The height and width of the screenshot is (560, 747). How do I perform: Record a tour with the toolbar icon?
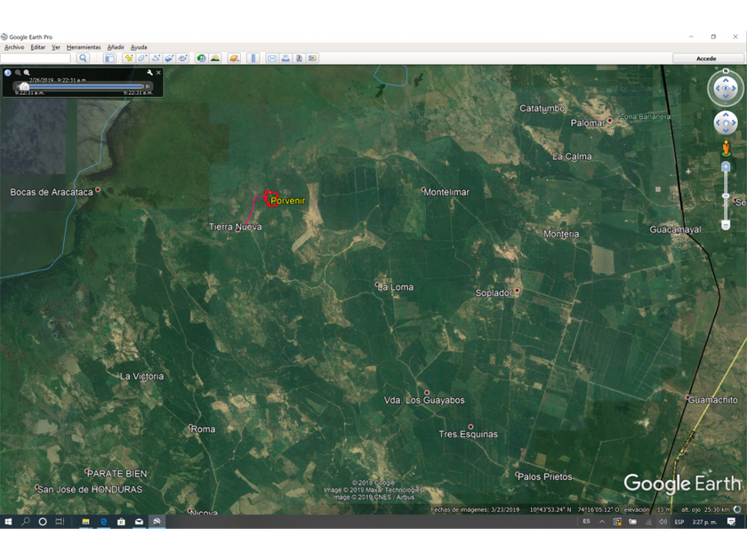[x=183, y=58]
